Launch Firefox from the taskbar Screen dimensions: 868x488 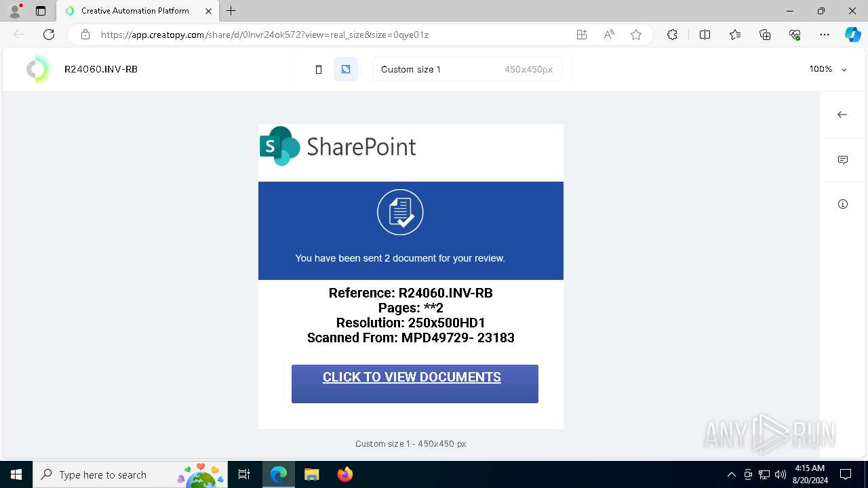pyautogui.click(x=344, y=474)
